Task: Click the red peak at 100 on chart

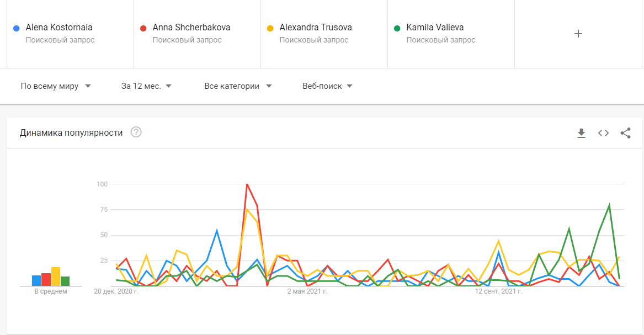Action: 247,184
